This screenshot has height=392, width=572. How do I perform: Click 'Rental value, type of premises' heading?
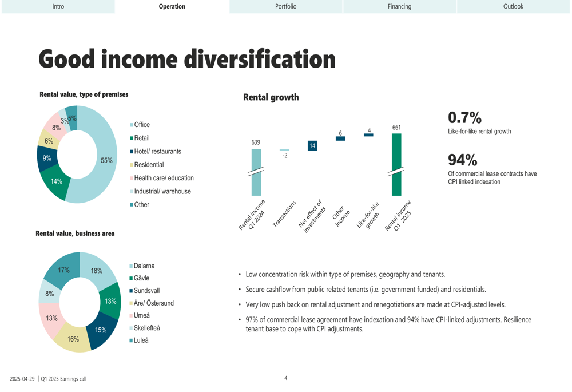[84, 94]
